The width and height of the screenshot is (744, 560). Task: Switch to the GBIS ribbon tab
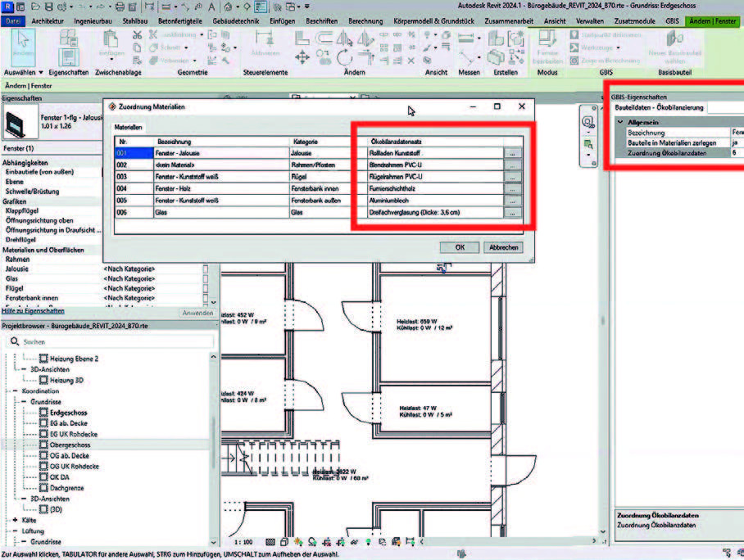tap(673, 21)
